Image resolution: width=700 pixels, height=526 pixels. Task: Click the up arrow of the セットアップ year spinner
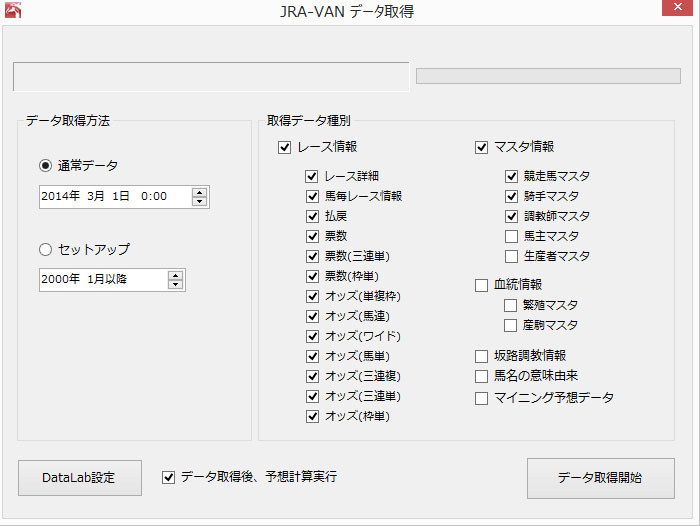pyautogui.click(x=175, y=276)
